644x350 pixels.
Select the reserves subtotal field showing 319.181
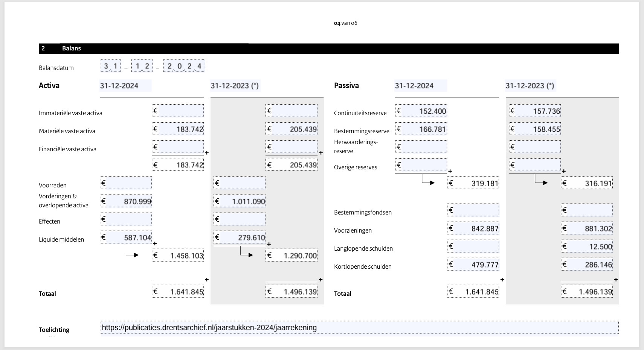click(473, 183)
